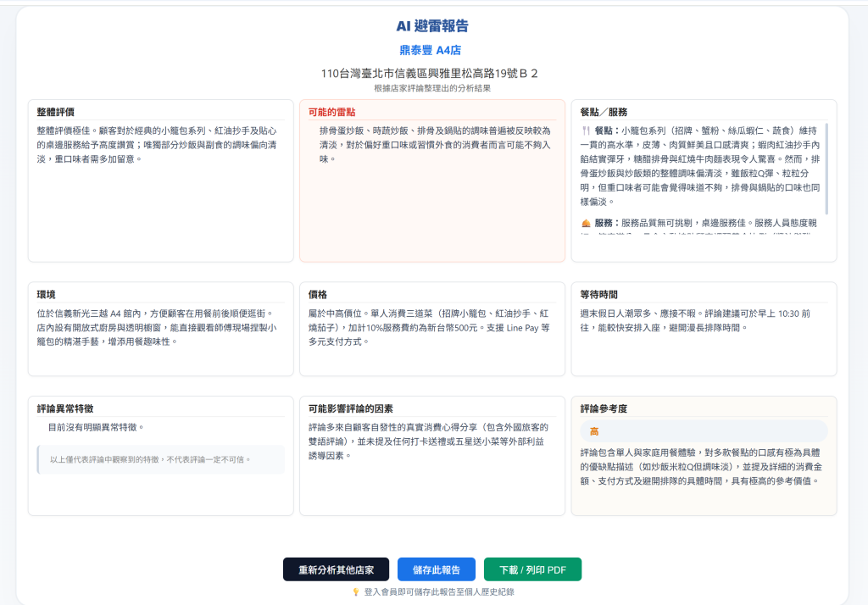The width and height of the screenshot is (868, 605).
Task: Click the 可能影響評論的因素 card heading
Action: pos(350,409)
